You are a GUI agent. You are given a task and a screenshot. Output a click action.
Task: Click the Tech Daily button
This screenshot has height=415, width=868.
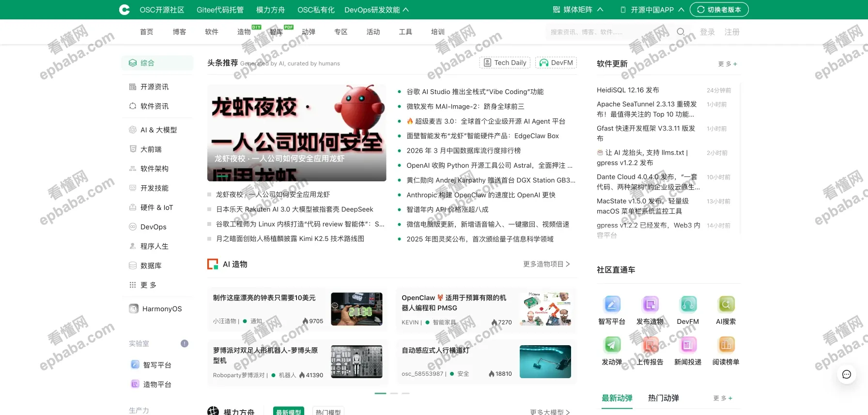505,63
